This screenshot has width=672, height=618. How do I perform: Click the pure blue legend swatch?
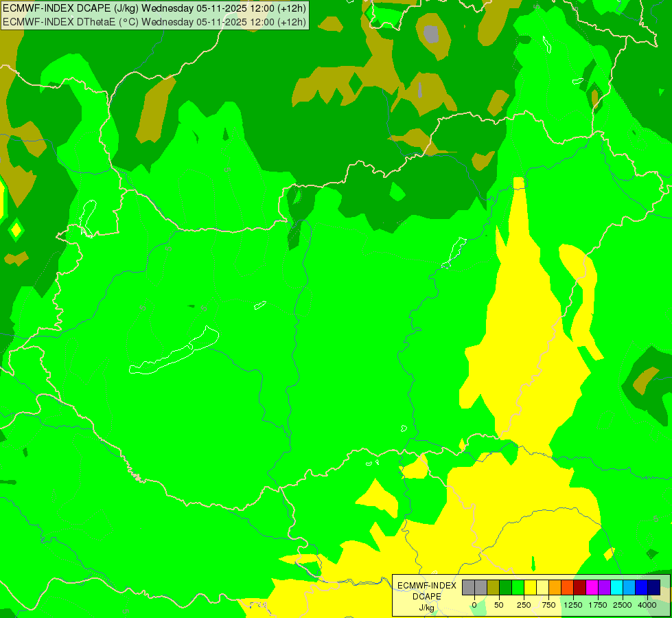[641, 588]
